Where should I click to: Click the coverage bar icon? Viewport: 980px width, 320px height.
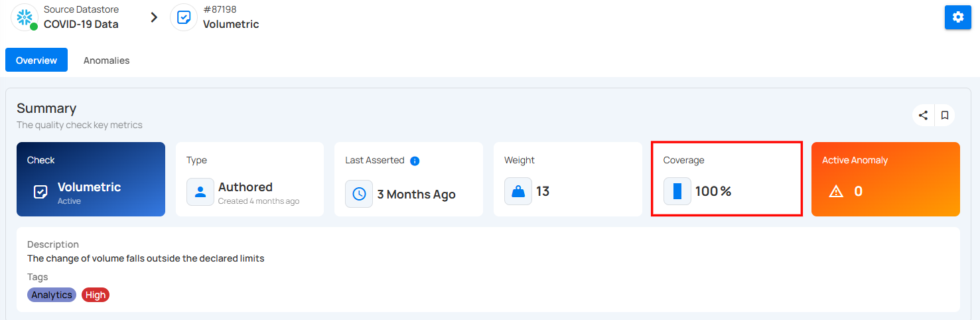[x=677, y=191]
